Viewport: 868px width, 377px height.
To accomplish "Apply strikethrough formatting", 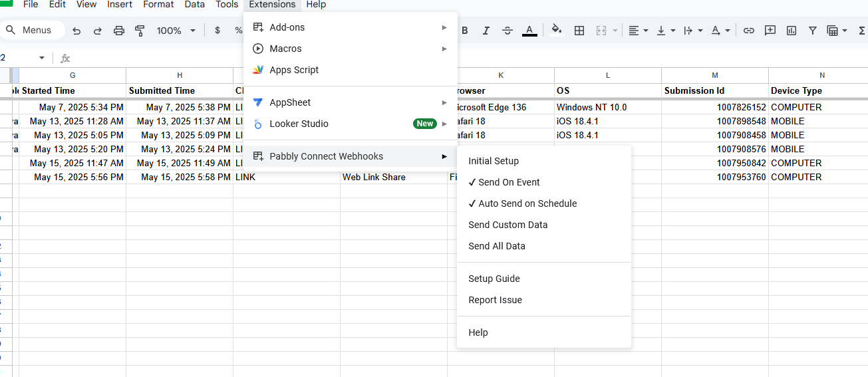I will [x=507, y=31].
